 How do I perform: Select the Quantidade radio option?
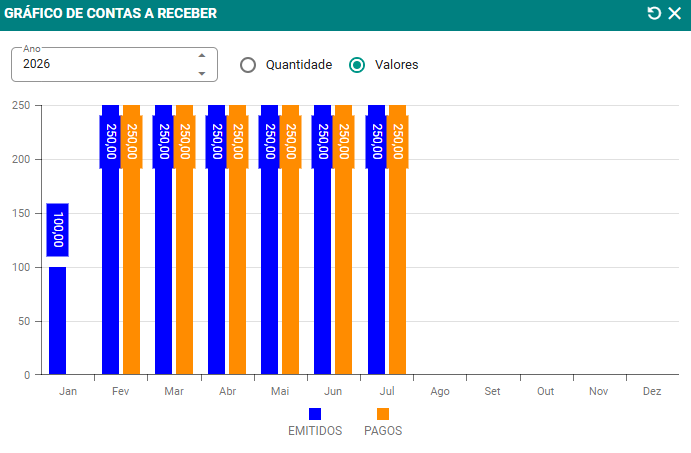[x=248, y=65]
